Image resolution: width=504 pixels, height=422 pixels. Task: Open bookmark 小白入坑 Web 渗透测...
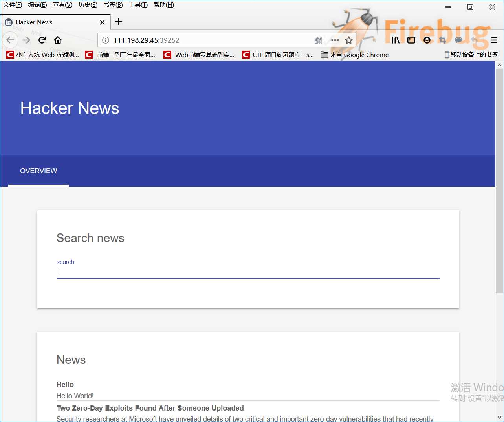43,55
